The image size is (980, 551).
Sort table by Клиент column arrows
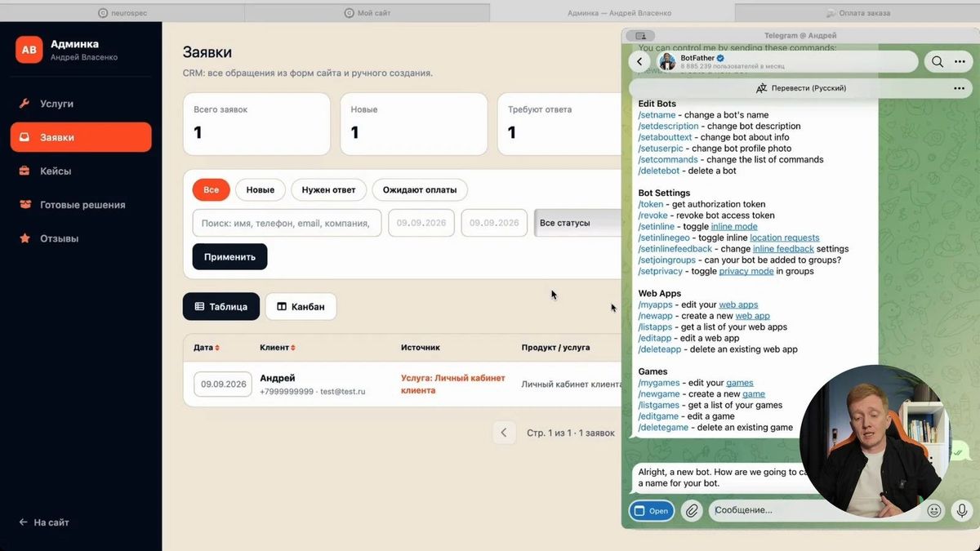click(293, 348)
